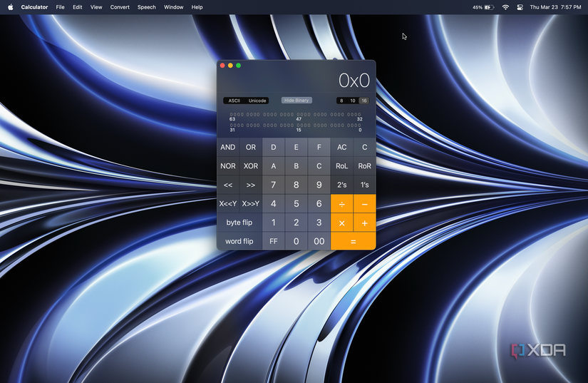
Task: Click the word flip key
Action: 239,241
